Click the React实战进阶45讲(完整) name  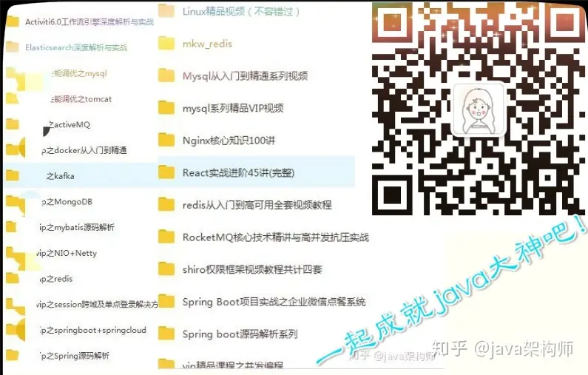(x=238, y=173)
